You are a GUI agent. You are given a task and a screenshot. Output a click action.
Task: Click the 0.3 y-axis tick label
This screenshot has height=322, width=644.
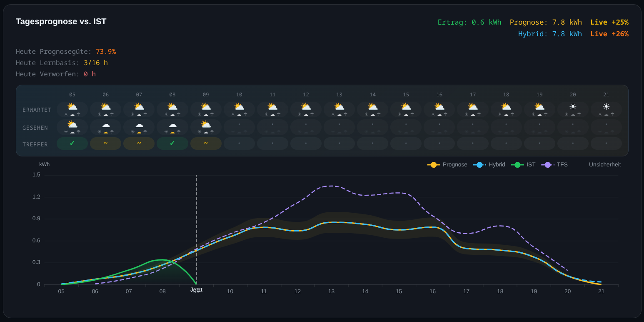pyautogui.click(x=36, y=262)
